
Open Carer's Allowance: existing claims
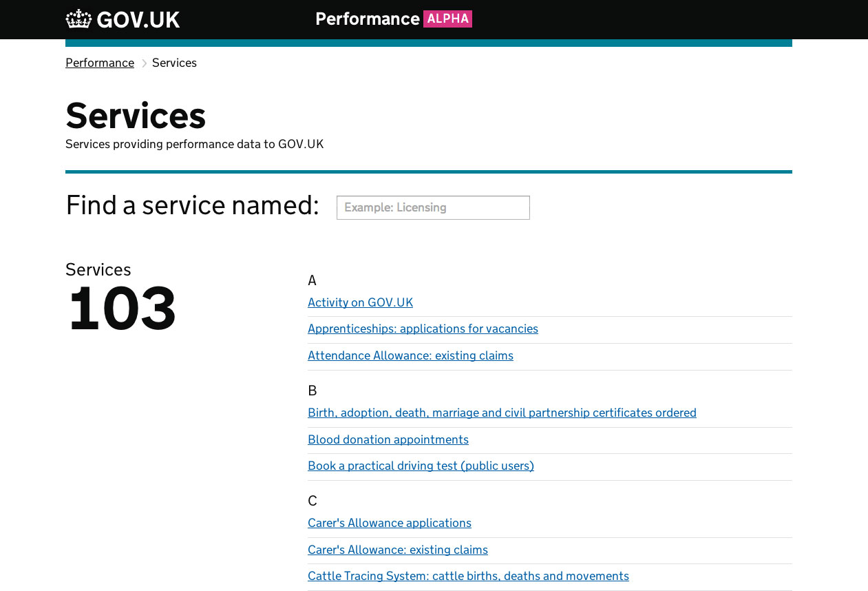coord(398,550)
